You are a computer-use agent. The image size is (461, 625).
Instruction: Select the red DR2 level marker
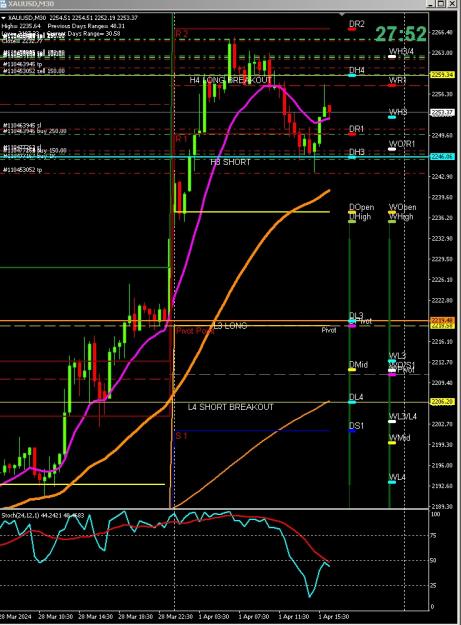point(351,29)
